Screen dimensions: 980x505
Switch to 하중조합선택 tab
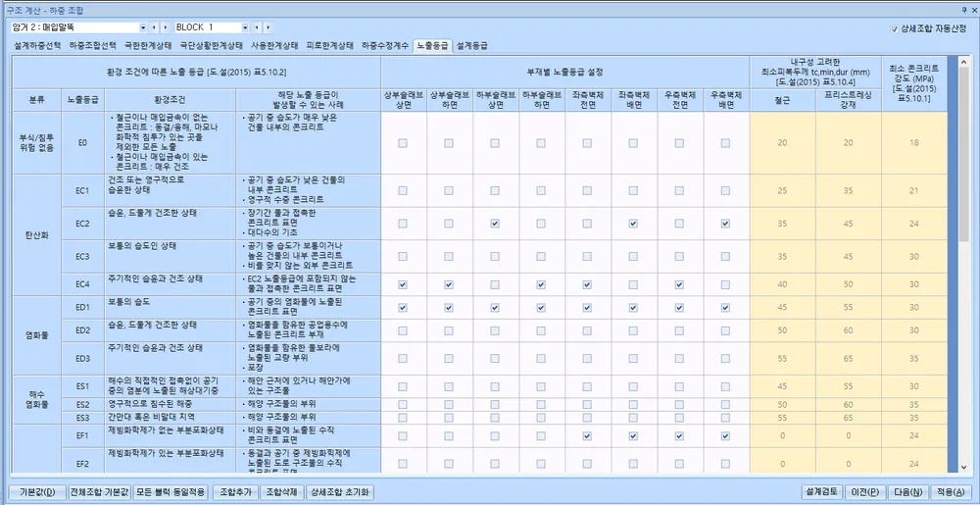pyautogui.click(x=92, y=46)
